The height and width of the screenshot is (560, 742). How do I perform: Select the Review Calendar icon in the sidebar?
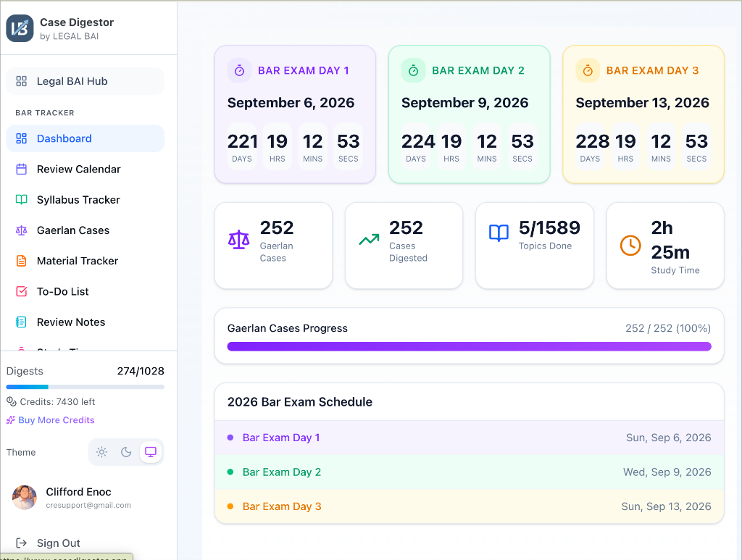click(x=20, y=169)
